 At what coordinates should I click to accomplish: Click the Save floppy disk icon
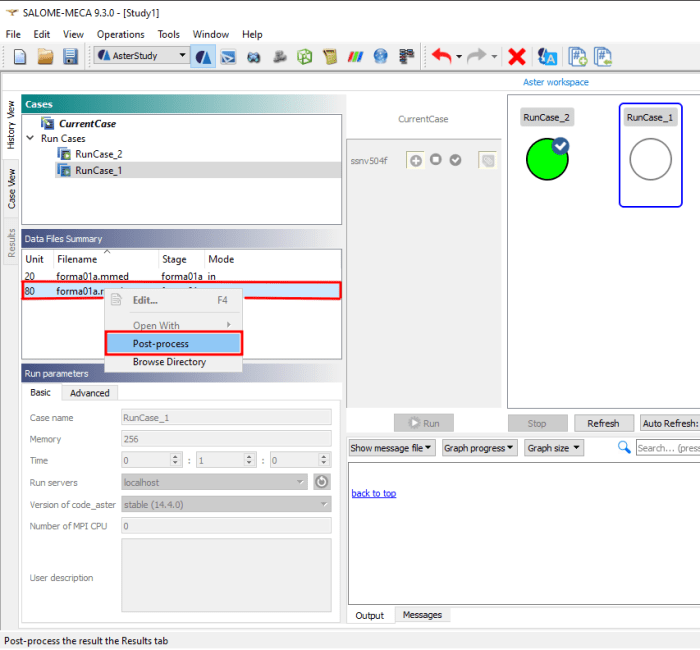point(70,57)
